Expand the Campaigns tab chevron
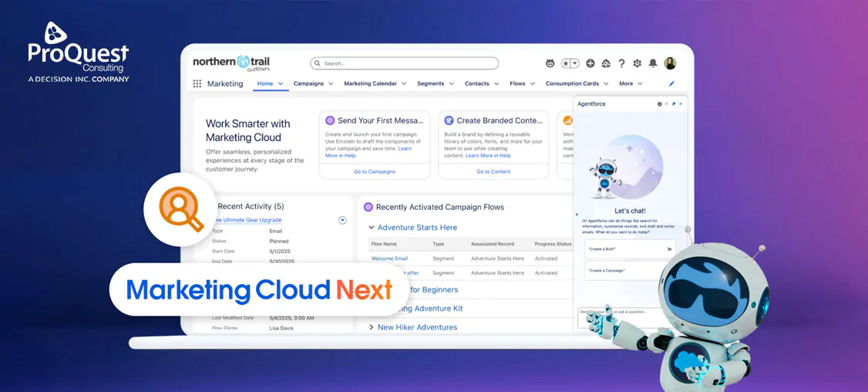Image resolution: width=868 pixels, height=392 pixels. coord(331,83)
